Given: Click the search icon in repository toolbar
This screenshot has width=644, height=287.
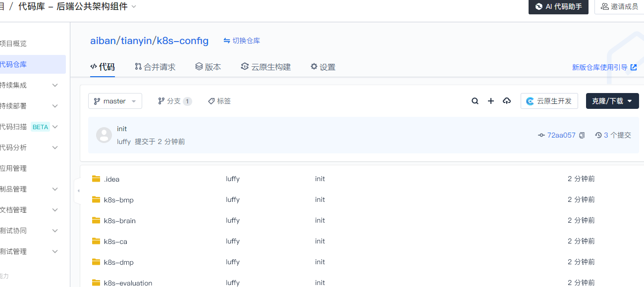Looking at the screenshot, I should click(x=475, y=101).
